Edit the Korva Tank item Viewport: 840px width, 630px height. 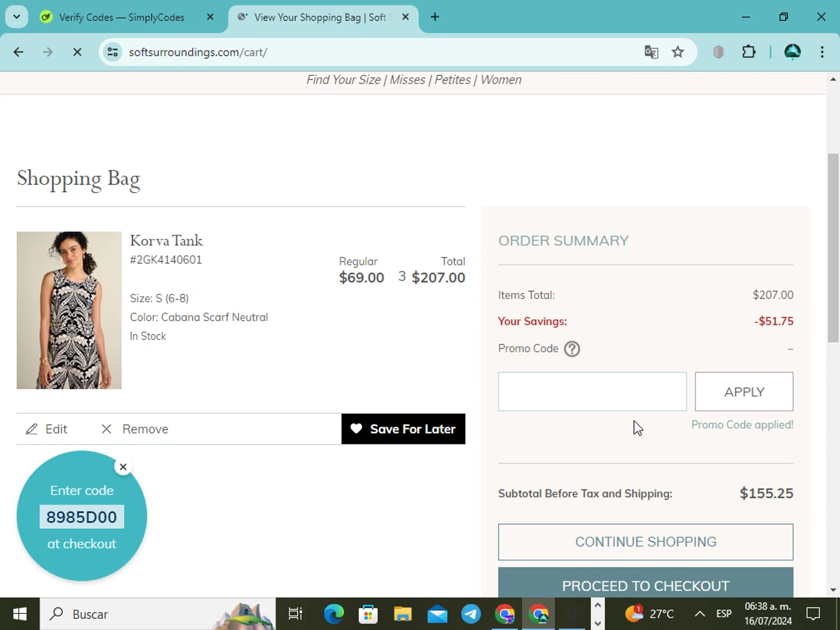pos(46,429)
